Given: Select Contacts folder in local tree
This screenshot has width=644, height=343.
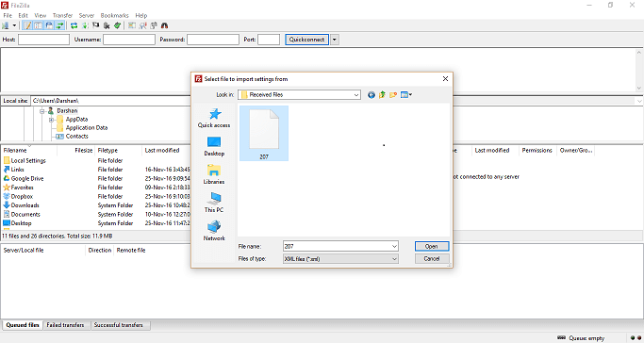Looking at the screenshot, I should 76,137.
